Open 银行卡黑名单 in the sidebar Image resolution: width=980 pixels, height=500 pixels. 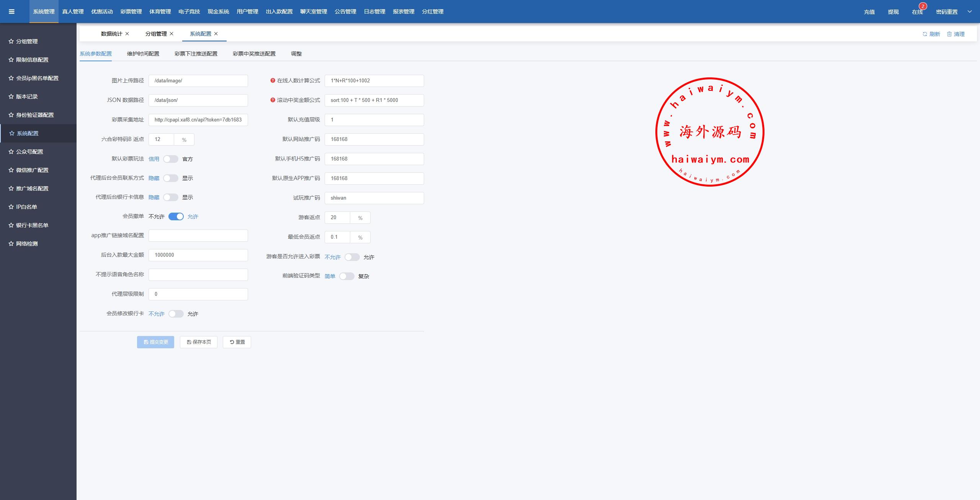(32, 225)
